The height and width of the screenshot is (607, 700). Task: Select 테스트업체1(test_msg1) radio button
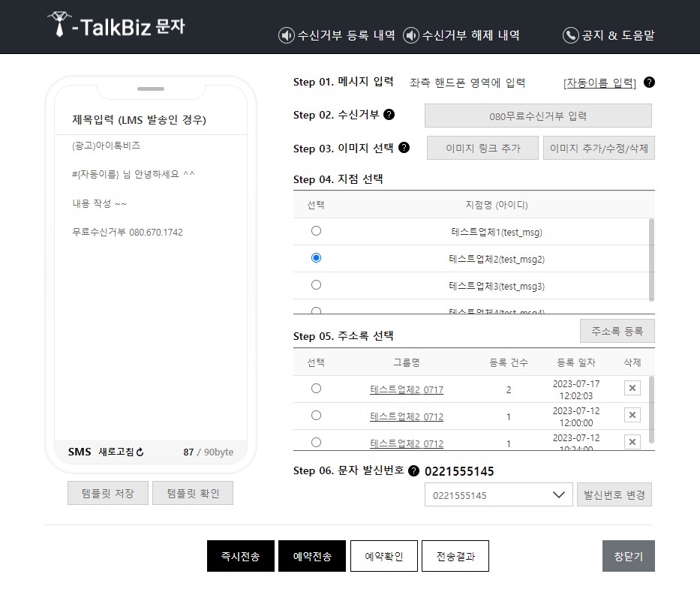click(x=316, y=230)
